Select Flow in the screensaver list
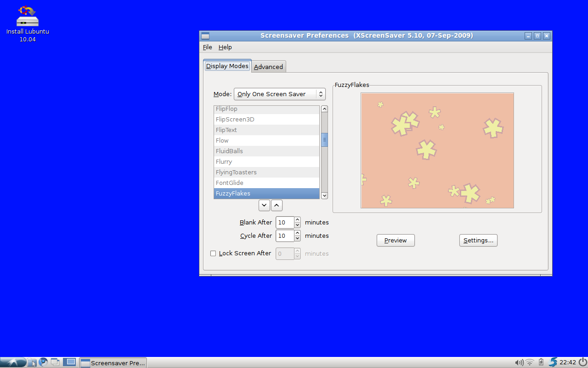The height and width of the screenshot is (368, 588). click(x=266, y=141)
